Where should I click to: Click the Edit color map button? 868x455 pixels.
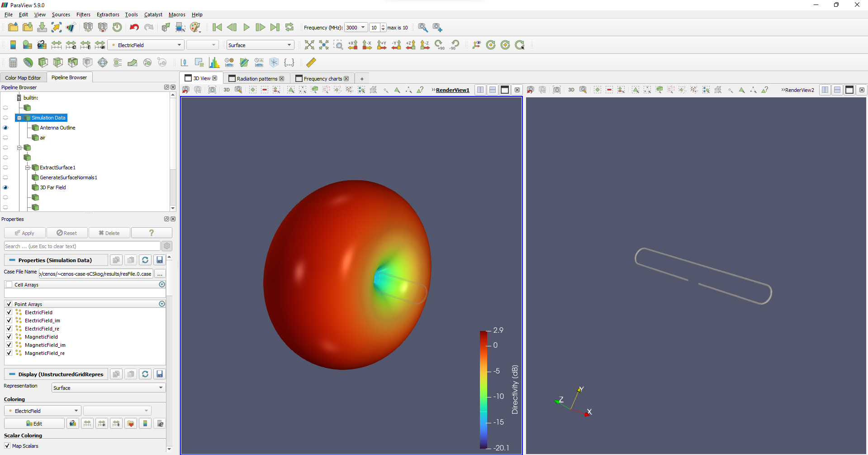tap(34, 424)
